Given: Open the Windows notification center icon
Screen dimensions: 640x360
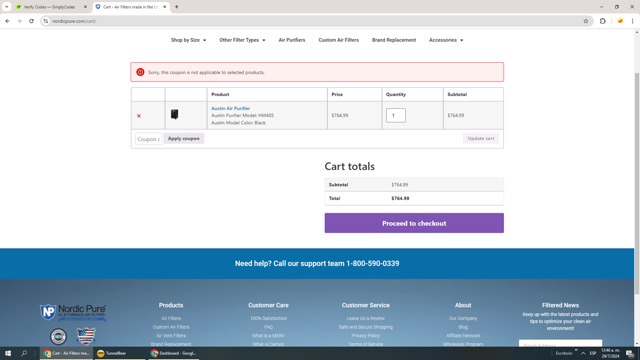Looking at the screenshot, I should click(630, 353).
